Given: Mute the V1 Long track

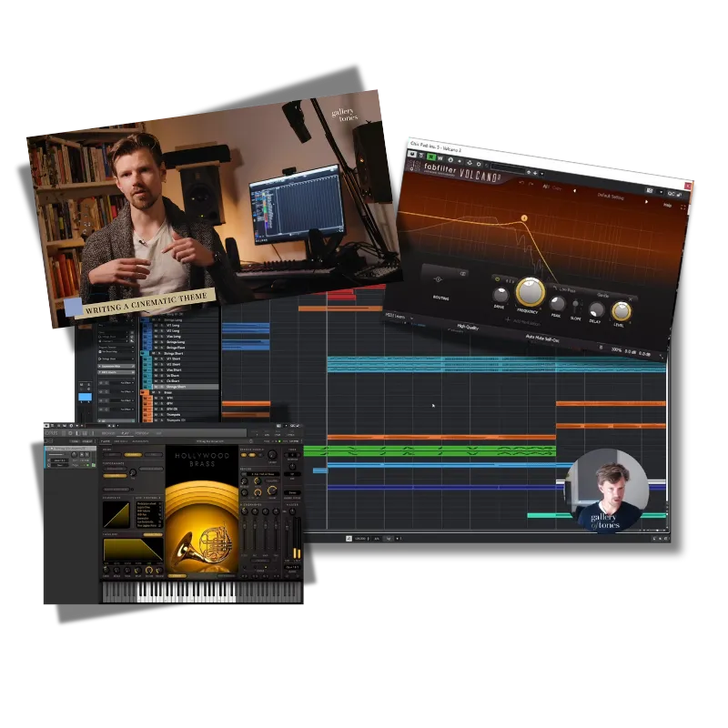Looking at the screenshot, I should click(156, 326).
